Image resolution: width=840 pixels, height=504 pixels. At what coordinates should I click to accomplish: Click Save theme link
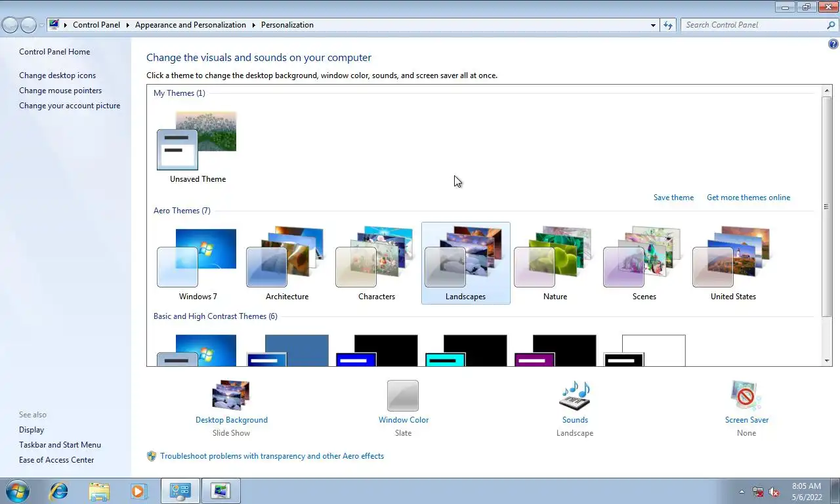pos(673,198)
